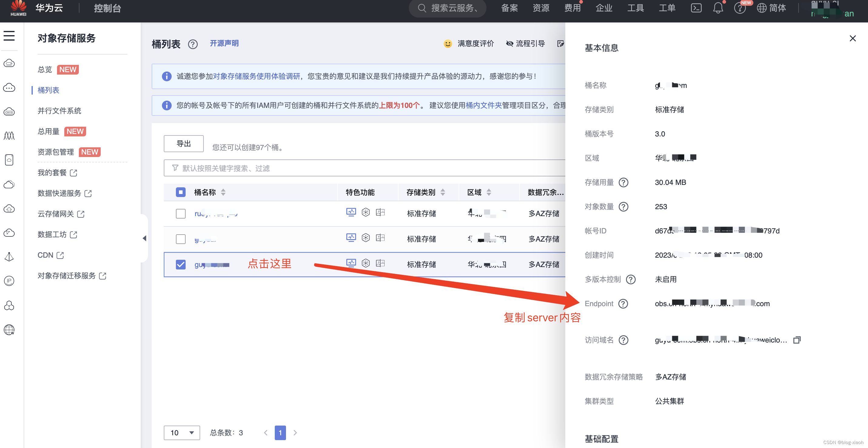Open the notification bell
The image size is (868, 448).
click(718, 8)
